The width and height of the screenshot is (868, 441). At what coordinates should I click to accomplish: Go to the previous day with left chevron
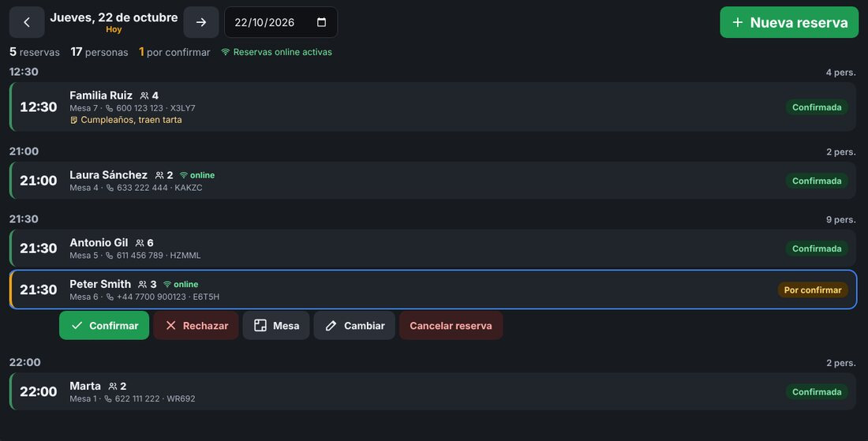(27, 22)
